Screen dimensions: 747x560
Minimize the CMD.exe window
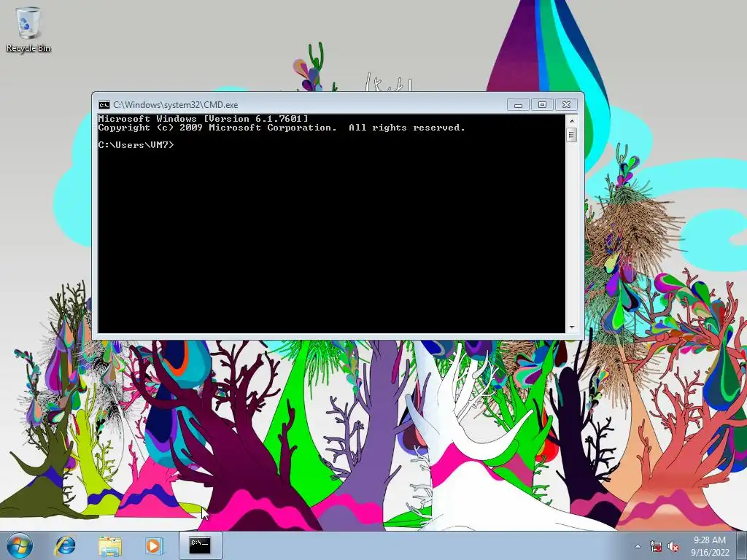pyautogui.click(x=518, y=105)
